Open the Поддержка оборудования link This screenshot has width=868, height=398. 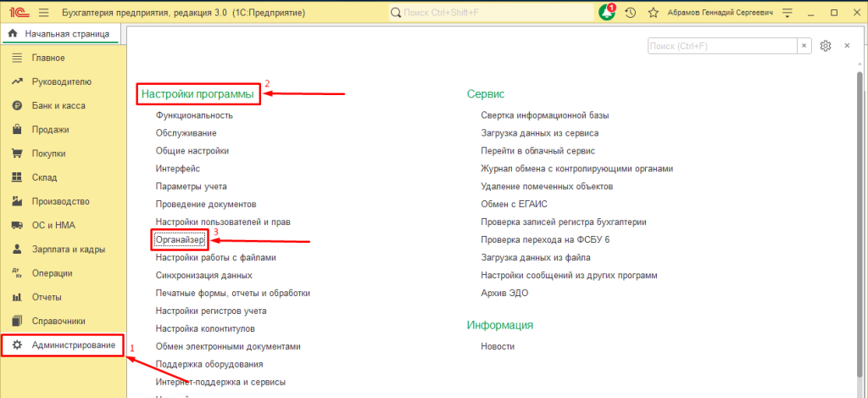click(209, 364)
